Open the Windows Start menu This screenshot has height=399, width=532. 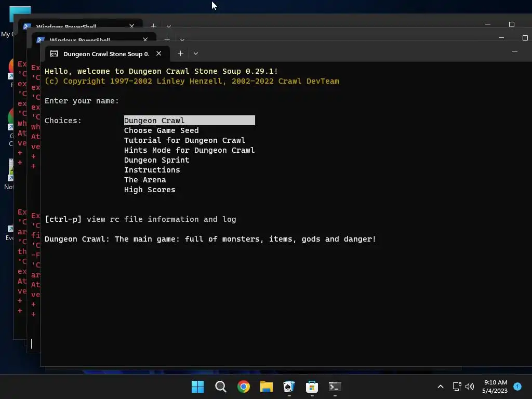pos(197,387)
